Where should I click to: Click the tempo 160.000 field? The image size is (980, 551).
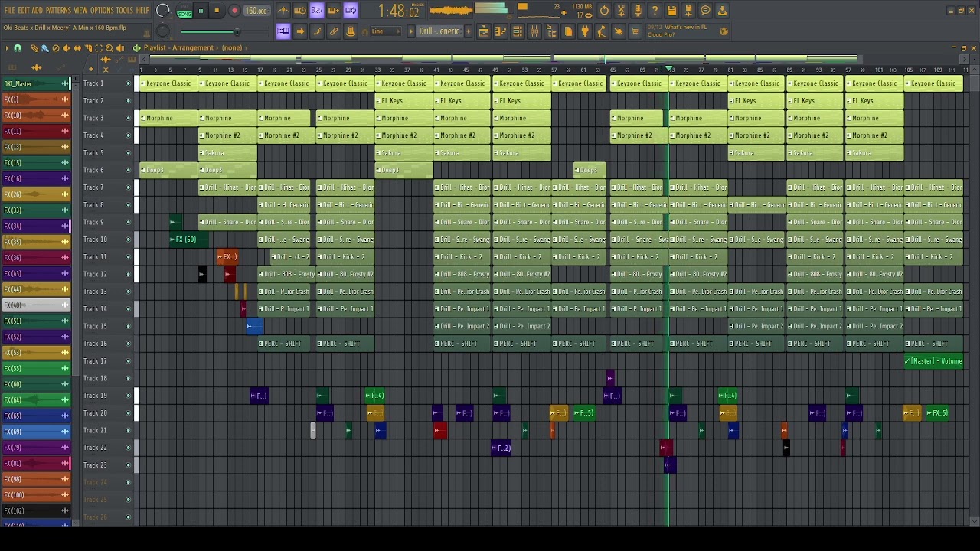coord(256,11)
